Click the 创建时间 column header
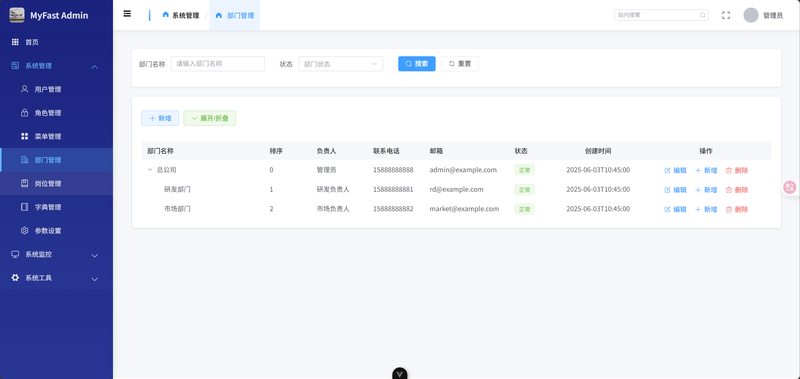 [598, 151]
